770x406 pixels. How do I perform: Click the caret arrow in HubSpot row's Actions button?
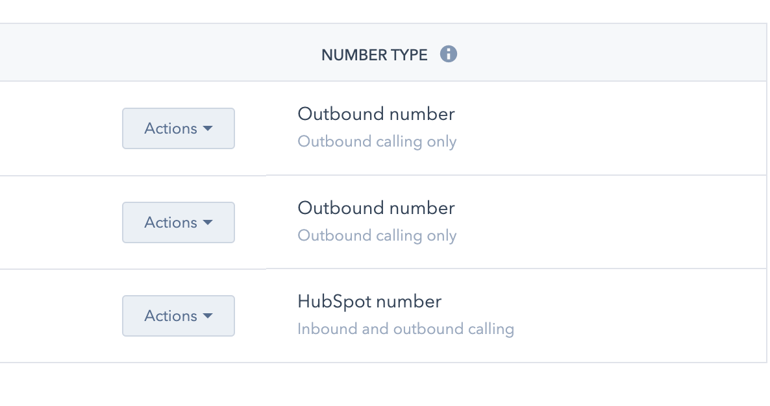point(208,316)
